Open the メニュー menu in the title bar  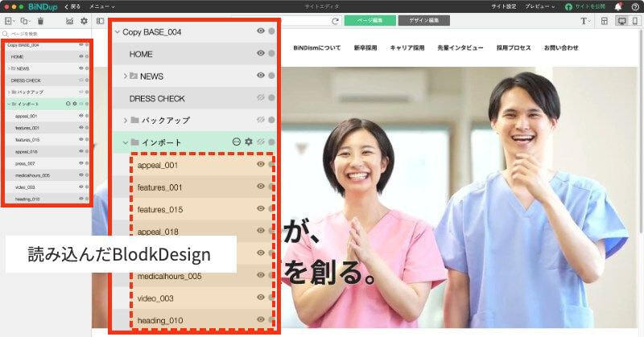[102, 6]
